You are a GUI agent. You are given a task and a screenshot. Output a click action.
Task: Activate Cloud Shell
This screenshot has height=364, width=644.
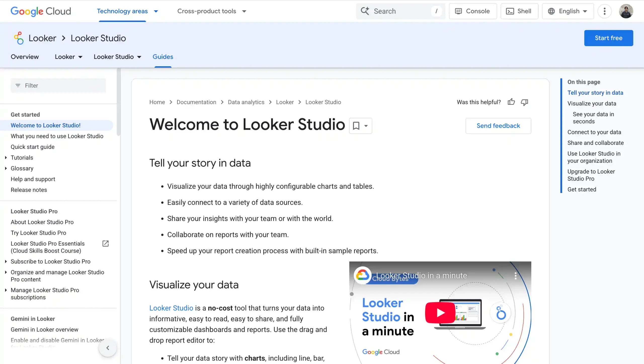click(x=519, y=11)
